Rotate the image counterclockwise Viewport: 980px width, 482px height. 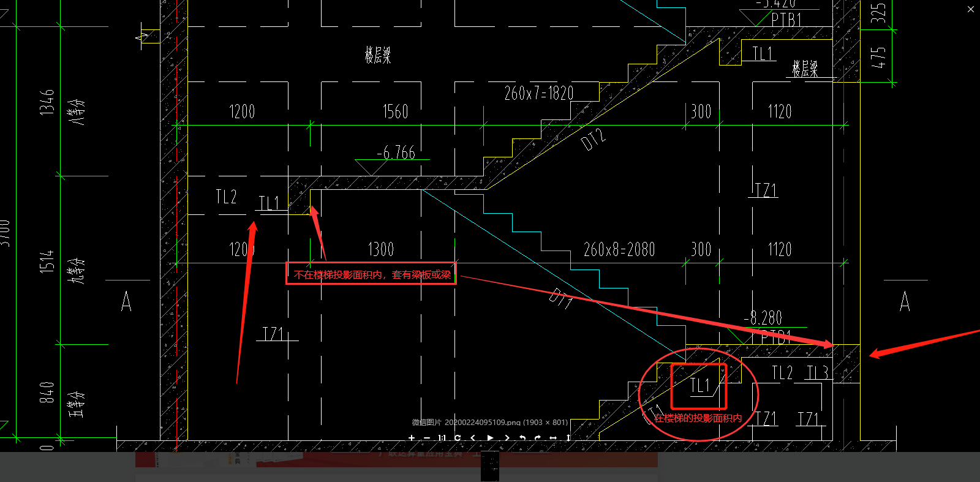(522, 438)
